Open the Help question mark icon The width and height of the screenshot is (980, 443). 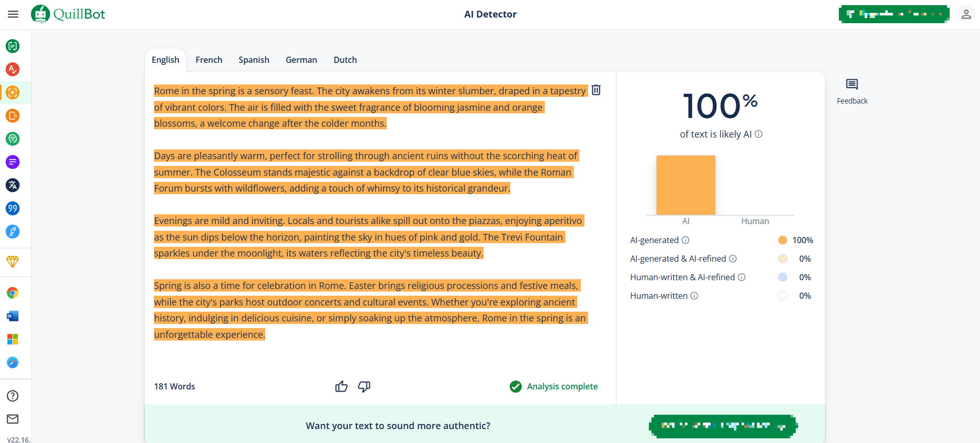13,396
